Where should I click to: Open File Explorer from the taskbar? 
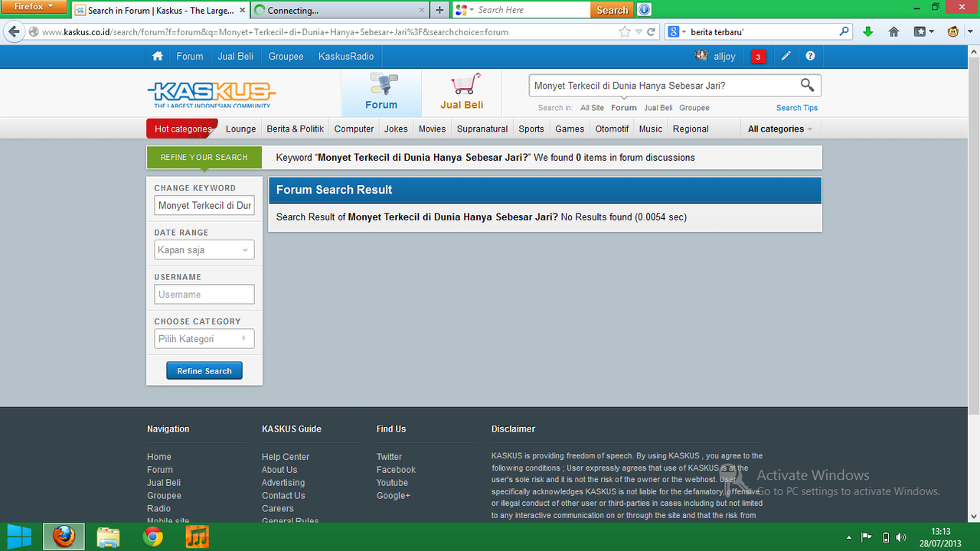click(109, 537)
